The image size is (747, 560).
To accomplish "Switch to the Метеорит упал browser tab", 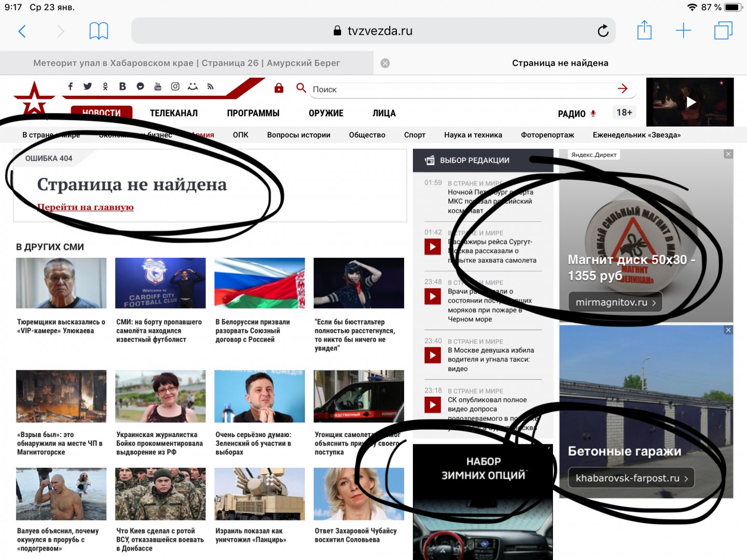I will [187, 63].
